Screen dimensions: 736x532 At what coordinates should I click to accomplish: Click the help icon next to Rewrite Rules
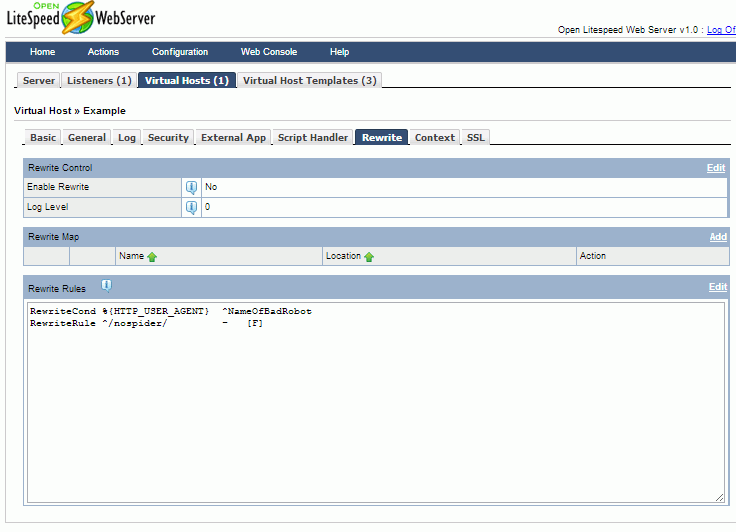pyautogui.click(x=106, y=286)
